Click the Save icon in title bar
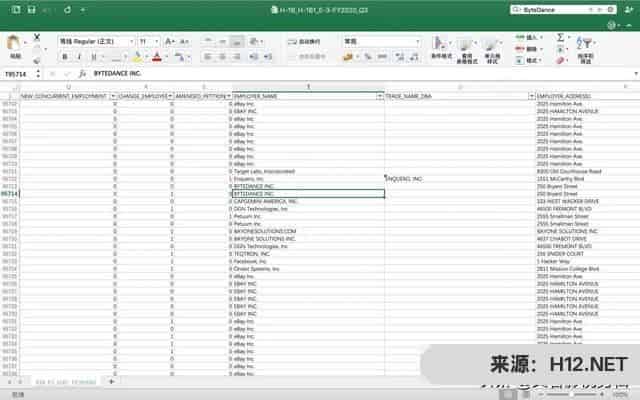The image size is (640, 400). coord(31,9)
